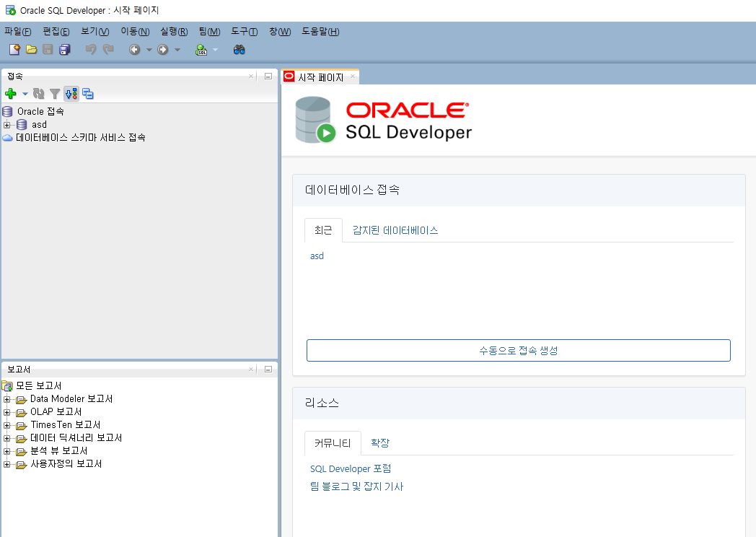The width and height of the screenshot is (756, 537).
Task: Open the 도움말(H) menu
Action: (x=320, y=31)
